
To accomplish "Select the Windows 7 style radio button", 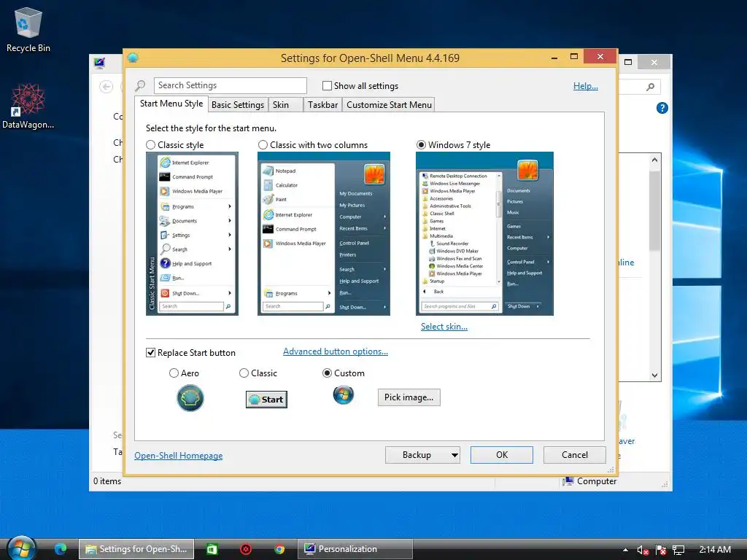I will [x=421, y=145].
